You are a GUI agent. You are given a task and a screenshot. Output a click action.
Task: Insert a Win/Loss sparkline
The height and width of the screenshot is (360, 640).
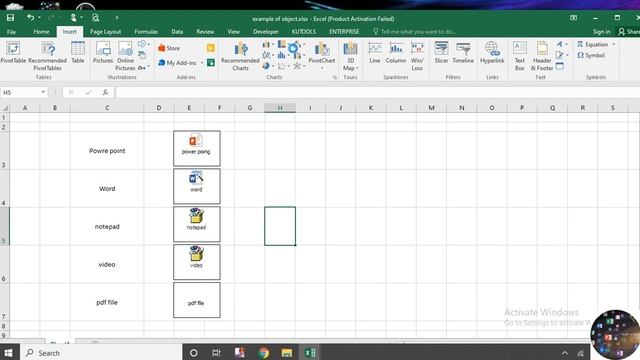coord(417,56)
